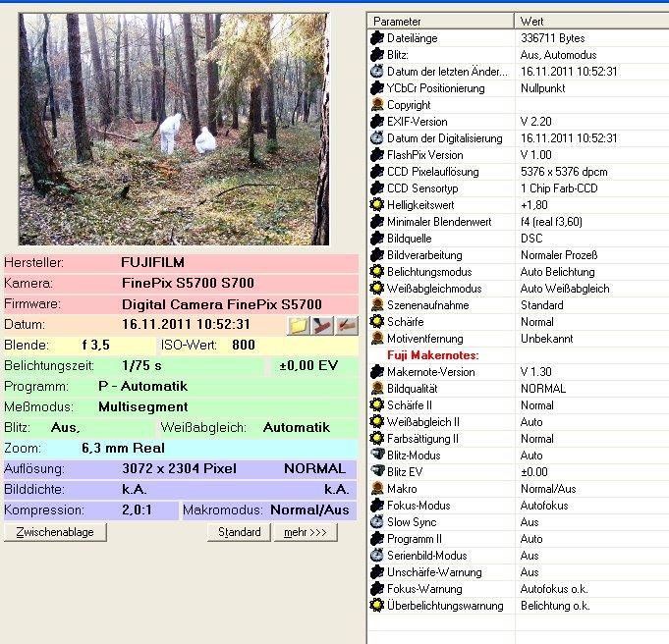Click the pen edit icon beside the date
669x644 pixels.
click(x=346, y=325)
